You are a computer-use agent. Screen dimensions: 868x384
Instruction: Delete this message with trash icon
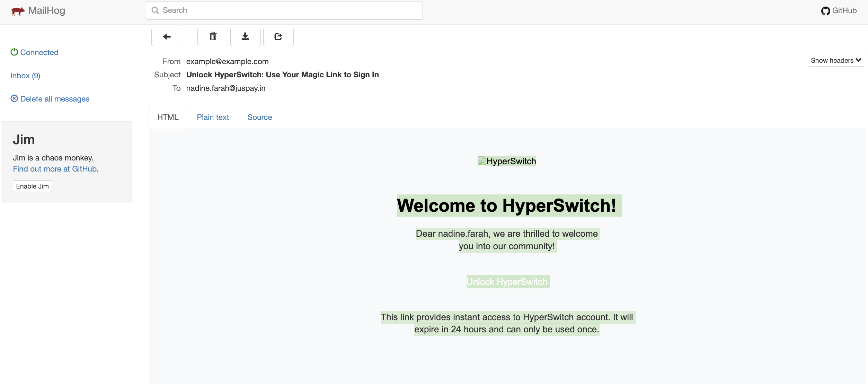(x=213, y=37)
